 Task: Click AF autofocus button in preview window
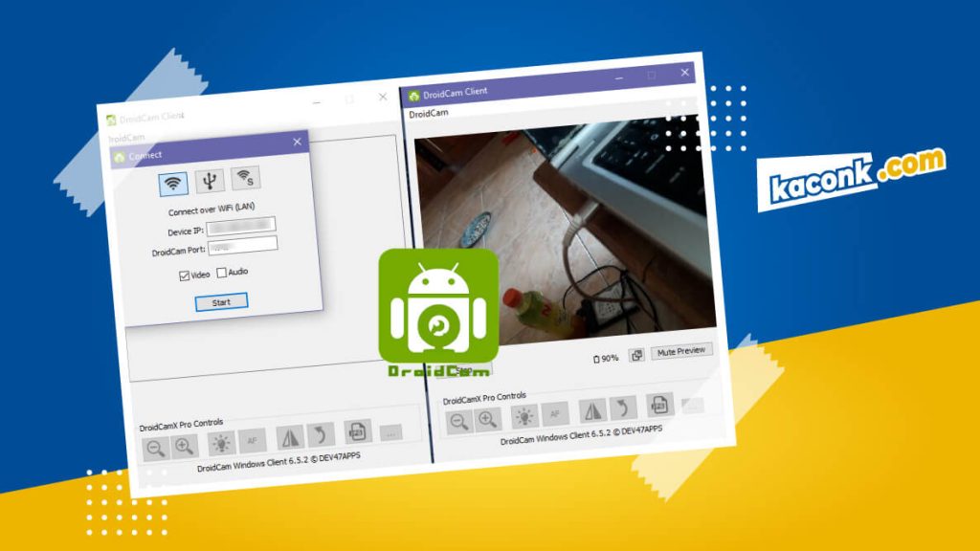coord(555,413)
